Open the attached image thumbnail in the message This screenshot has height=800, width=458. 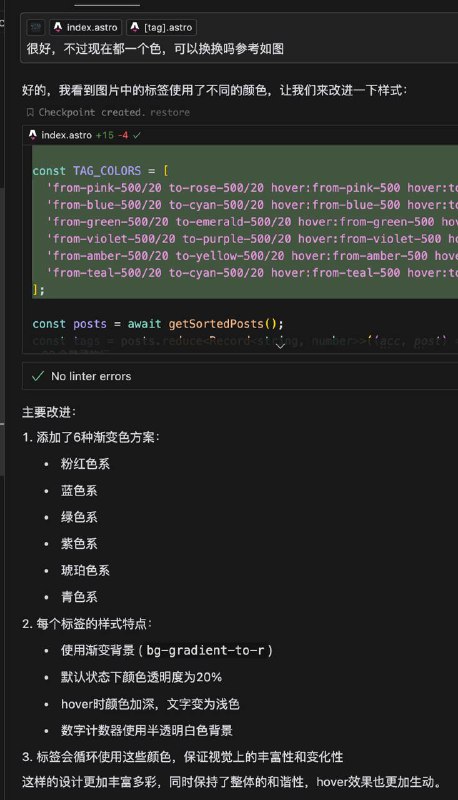pyautogui.click(x=36, y=27)
